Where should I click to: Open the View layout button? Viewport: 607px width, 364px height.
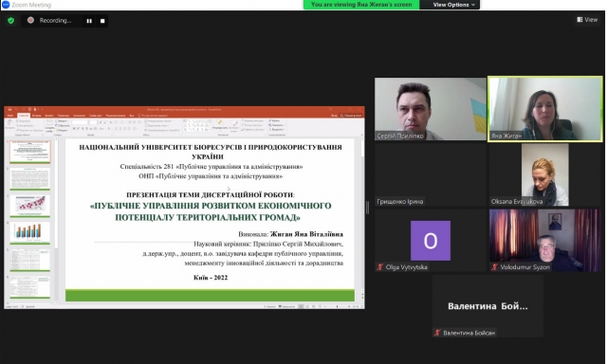point(587,19)
